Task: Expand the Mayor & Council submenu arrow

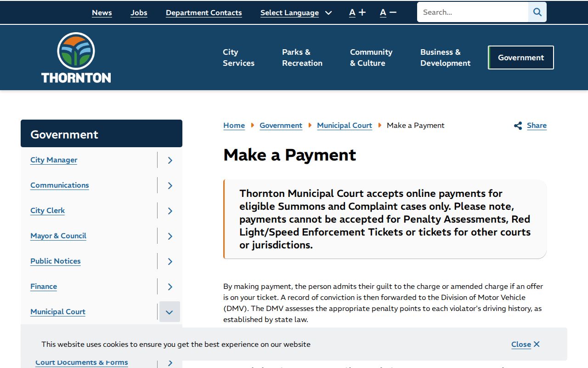Action: (x=170, y=236)
